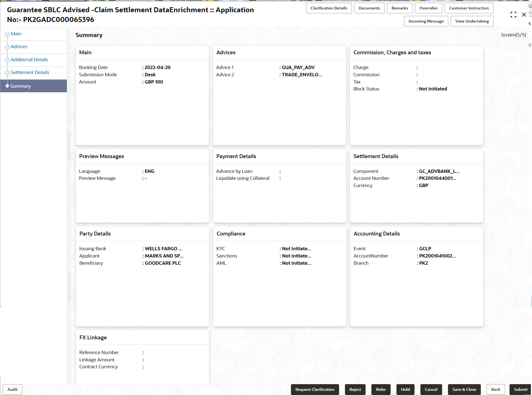Navigate to Settlement Details step
532x395 pixels.
click(30, 73)
